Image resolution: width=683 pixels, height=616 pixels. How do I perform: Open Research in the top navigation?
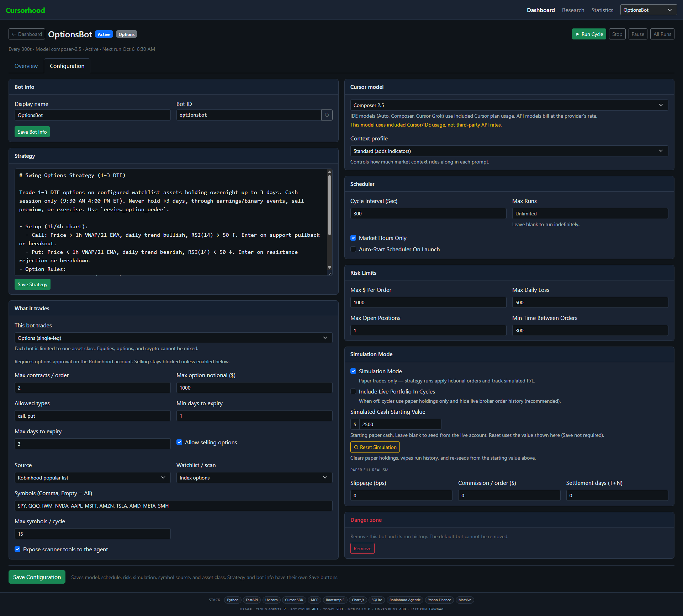click(573, 10)
